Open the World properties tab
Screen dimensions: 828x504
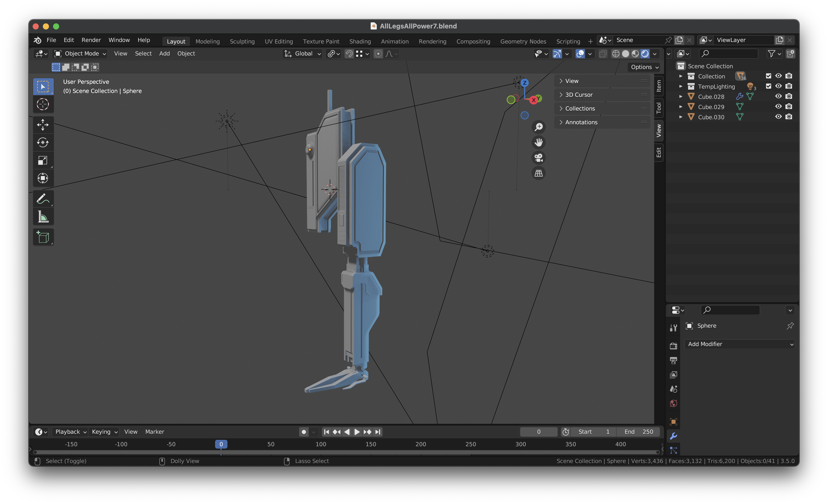coord(673,404)
